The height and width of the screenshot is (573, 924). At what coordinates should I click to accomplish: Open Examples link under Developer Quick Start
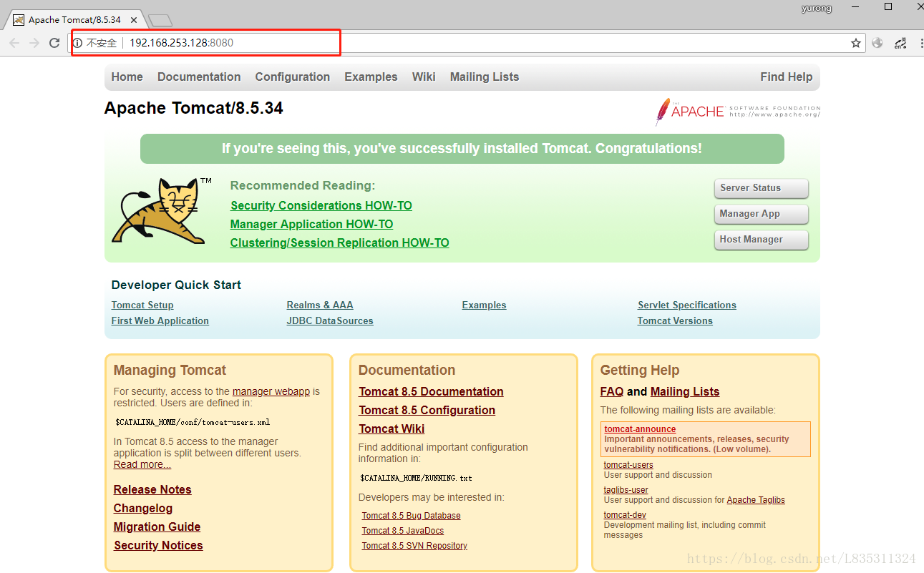[485, 305]
